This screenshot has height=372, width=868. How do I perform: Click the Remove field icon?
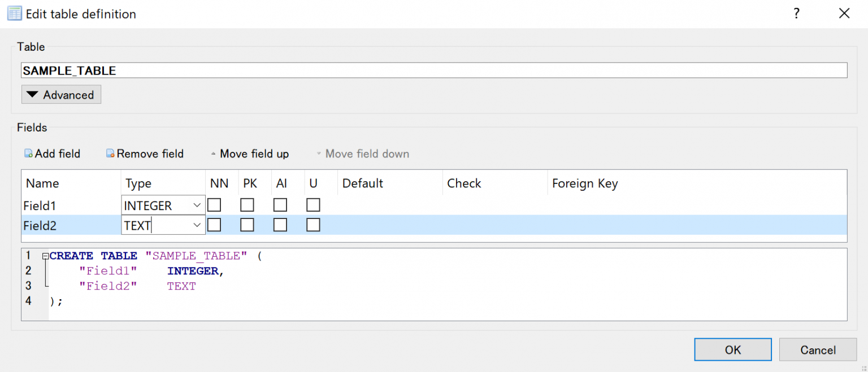110,153
